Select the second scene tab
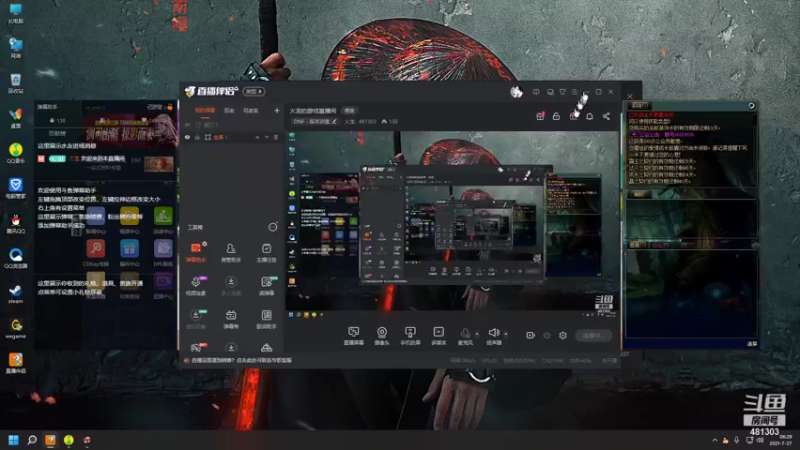This screenshot has width=800, height=450. click(229, 110)
